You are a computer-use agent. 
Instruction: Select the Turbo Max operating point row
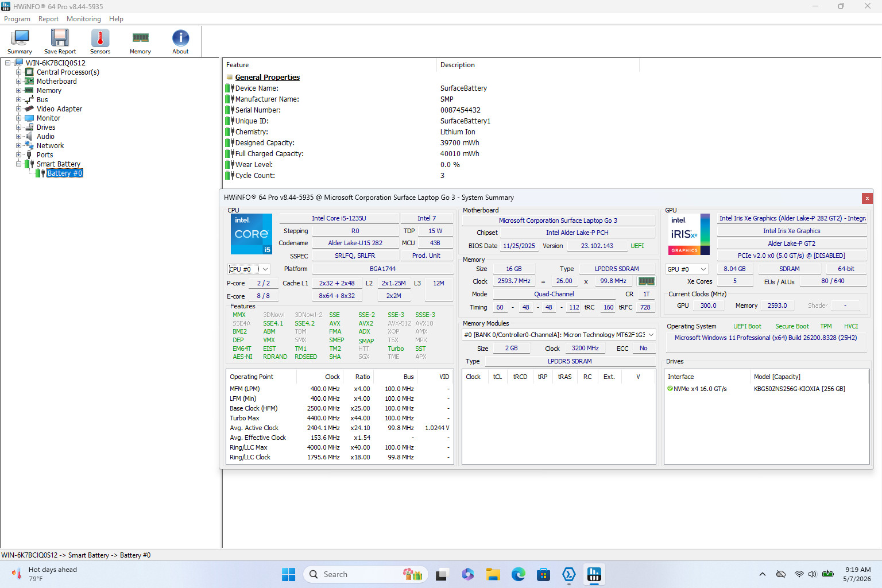340,418
